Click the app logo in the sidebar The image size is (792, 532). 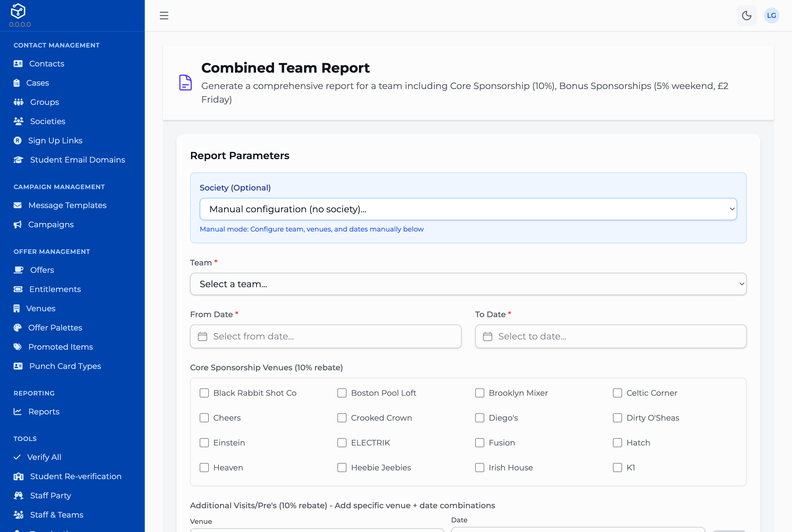tap(18, 11)
